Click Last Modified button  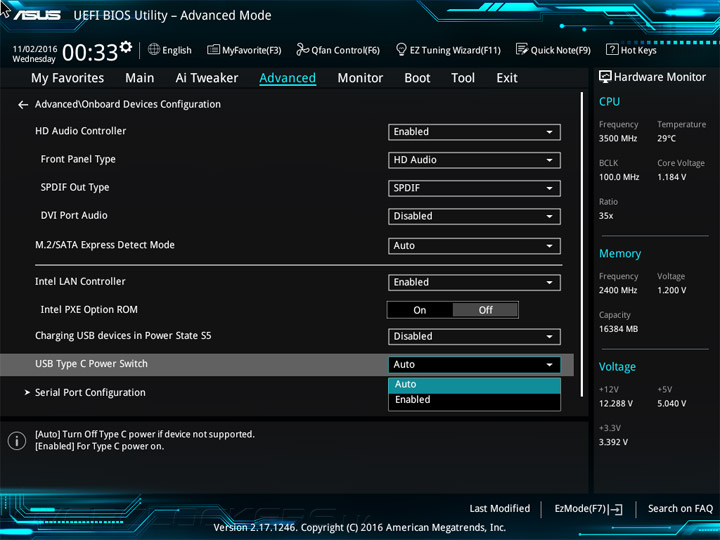coord(500,509)
